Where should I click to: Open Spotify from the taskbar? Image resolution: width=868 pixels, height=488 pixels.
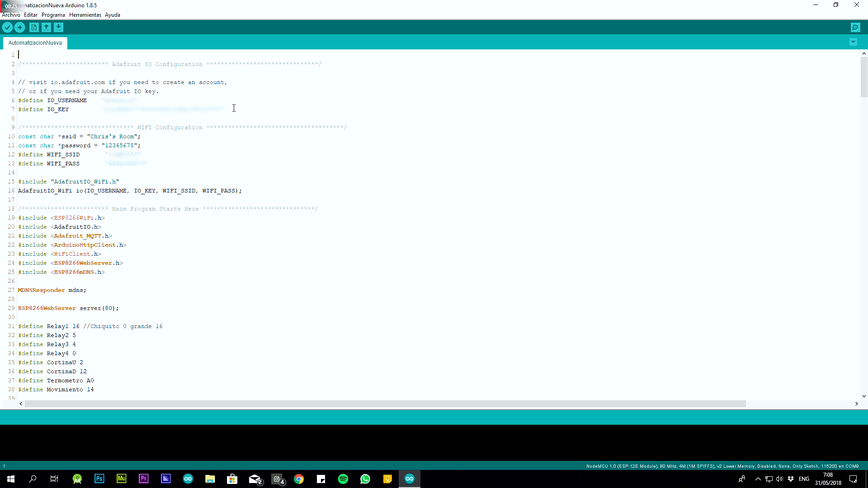pyautogui.click(x=343, y=479)
